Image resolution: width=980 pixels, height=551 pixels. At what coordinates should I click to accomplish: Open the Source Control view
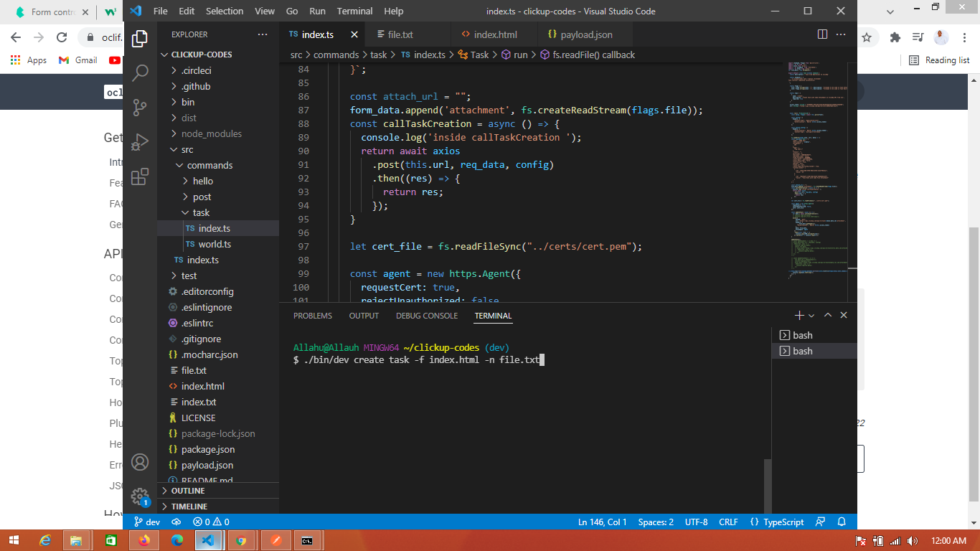tap(140, 107)
